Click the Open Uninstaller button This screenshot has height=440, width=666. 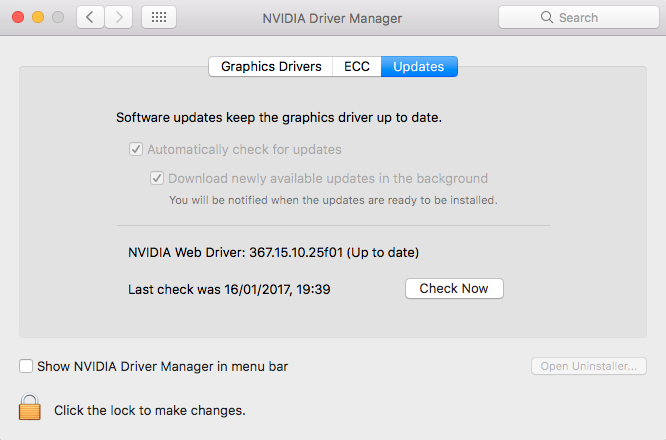(x=589, y=366)
